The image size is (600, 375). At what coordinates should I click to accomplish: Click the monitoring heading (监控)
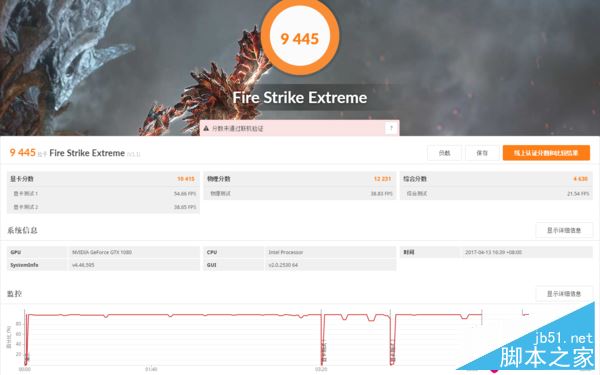(x=15, y=294)
